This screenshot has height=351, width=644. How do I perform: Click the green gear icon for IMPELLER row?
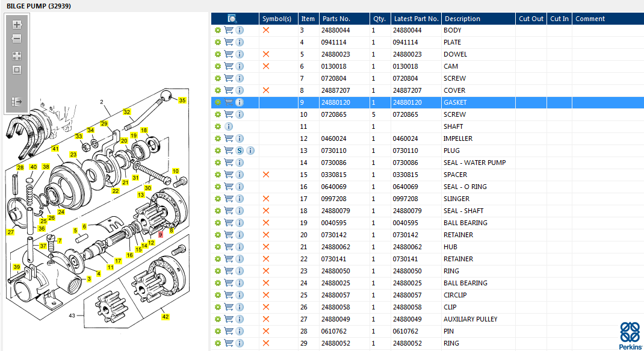point(218,138)
